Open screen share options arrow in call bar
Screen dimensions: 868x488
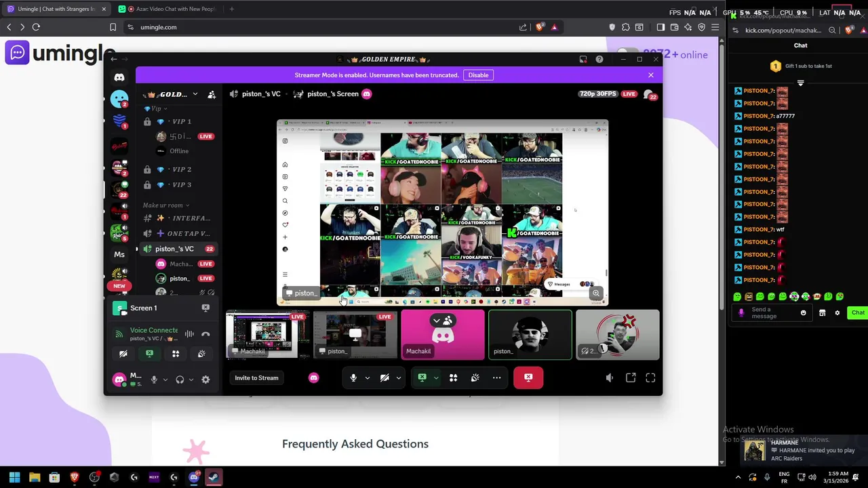pos(436,378)
